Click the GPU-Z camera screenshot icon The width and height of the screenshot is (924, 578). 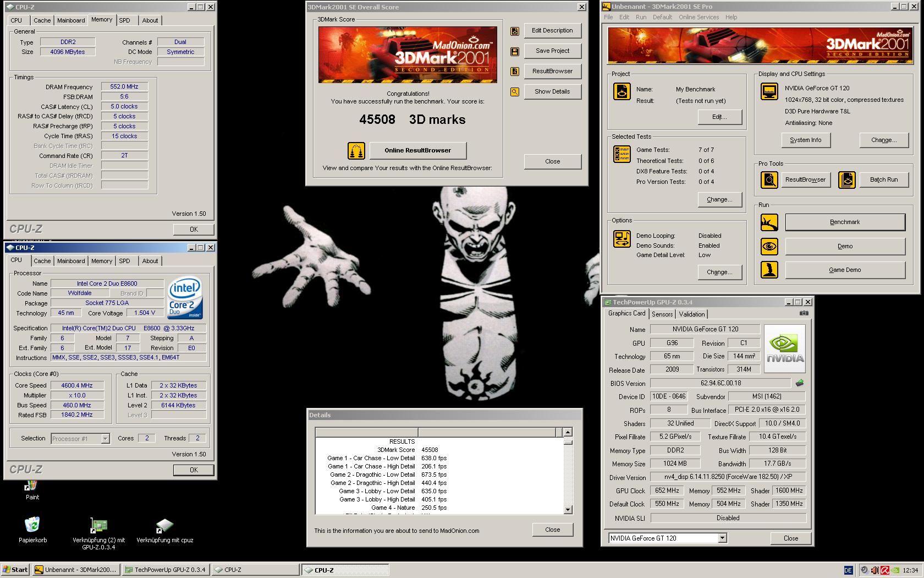tap(804, 313)
